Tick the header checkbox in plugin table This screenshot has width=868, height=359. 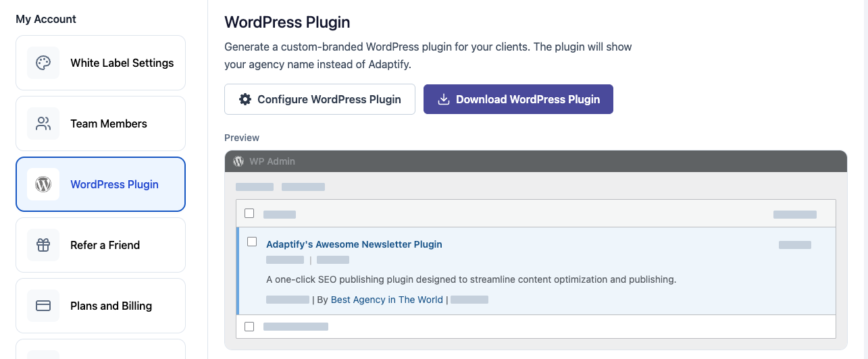click(249, 213)
